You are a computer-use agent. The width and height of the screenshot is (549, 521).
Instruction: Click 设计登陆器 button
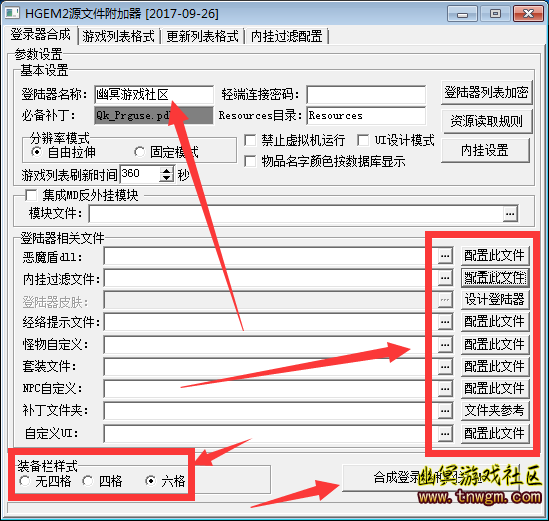[x=494, y=299]
